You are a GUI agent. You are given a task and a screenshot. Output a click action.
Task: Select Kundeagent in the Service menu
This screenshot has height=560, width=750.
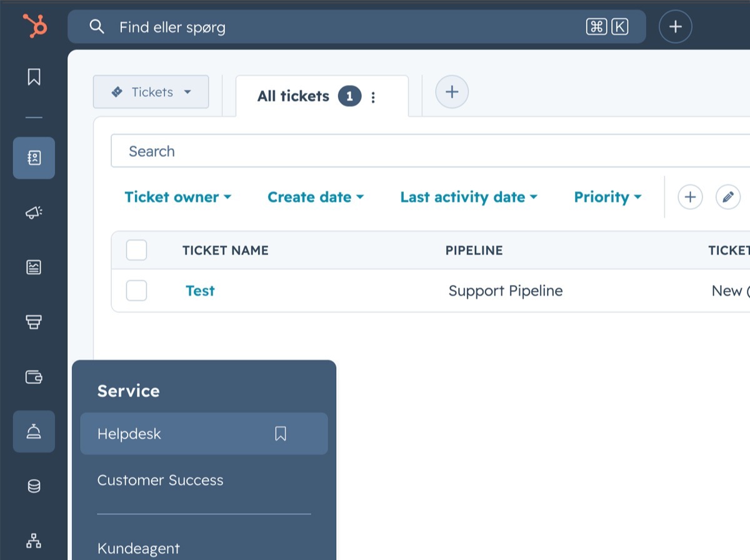138,548
